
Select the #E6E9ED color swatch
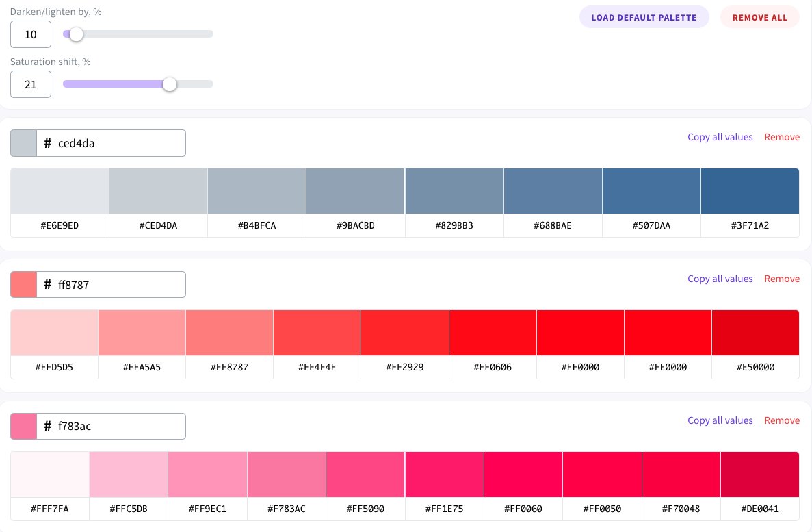click(x=60, y=191)
